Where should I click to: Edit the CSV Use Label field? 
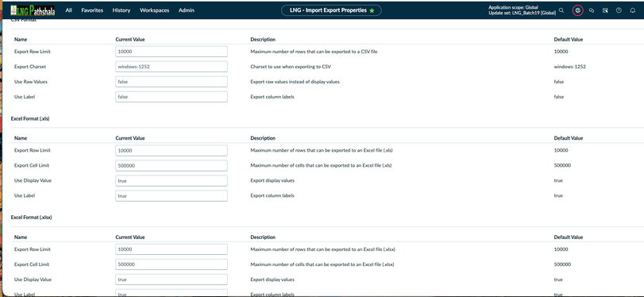(x=172, y=97)
